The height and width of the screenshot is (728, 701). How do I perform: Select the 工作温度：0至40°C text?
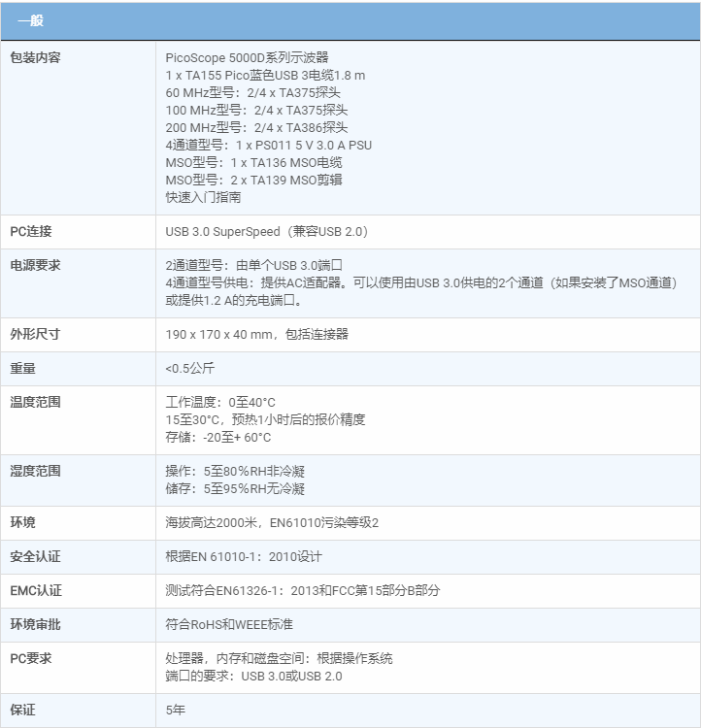pos(220,402)
